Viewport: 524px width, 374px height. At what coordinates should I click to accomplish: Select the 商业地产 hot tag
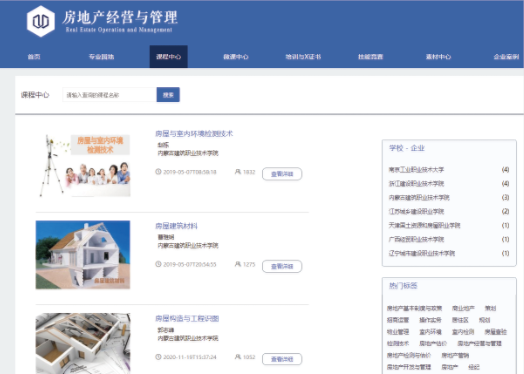463,308
